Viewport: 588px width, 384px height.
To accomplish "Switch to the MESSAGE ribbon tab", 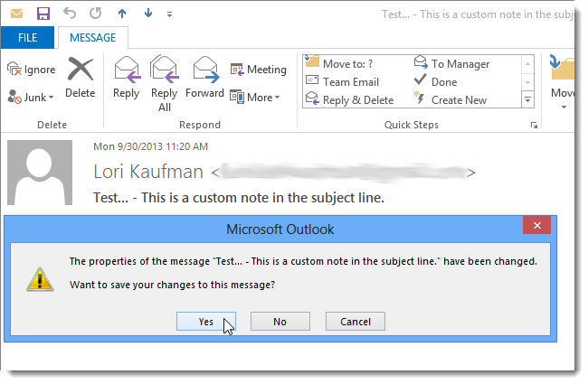I will coord(92,37).
